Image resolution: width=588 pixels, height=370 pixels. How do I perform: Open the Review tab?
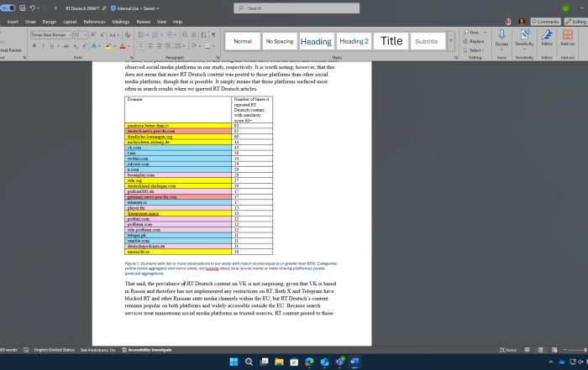[x=144, y=22]
